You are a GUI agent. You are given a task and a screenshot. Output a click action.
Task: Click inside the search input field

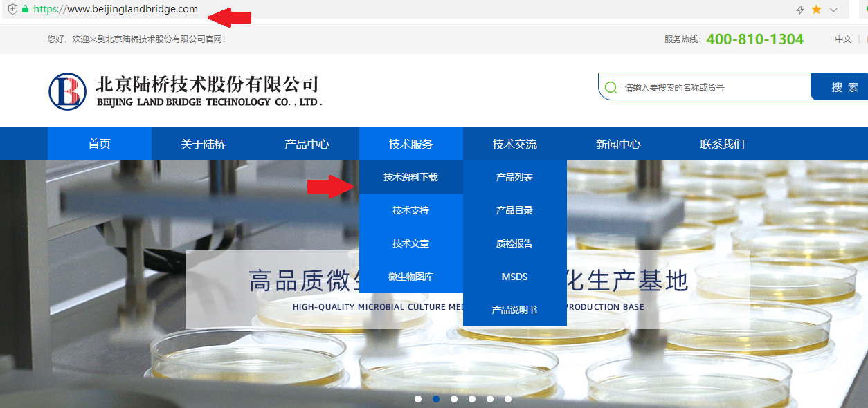(706, 86)
